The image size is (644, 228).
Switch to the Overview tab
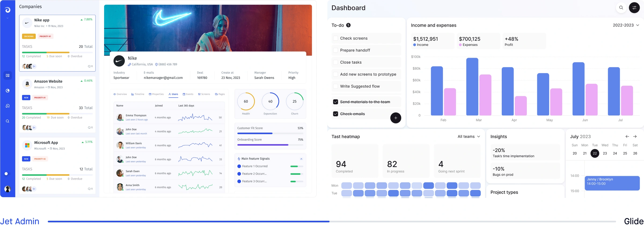(x=120, y=94)
